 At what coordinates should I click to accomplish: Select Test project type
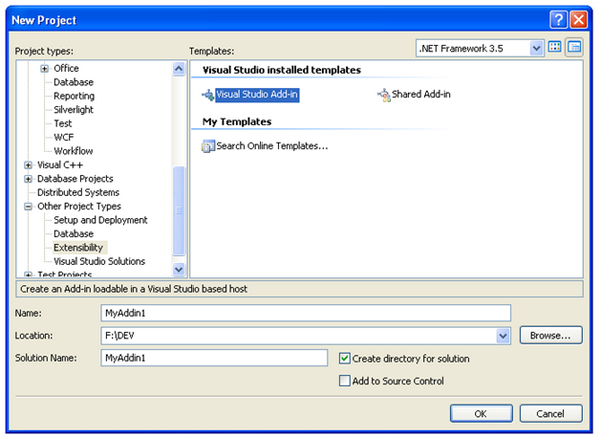pyautogui.click(x=63, y=124)
